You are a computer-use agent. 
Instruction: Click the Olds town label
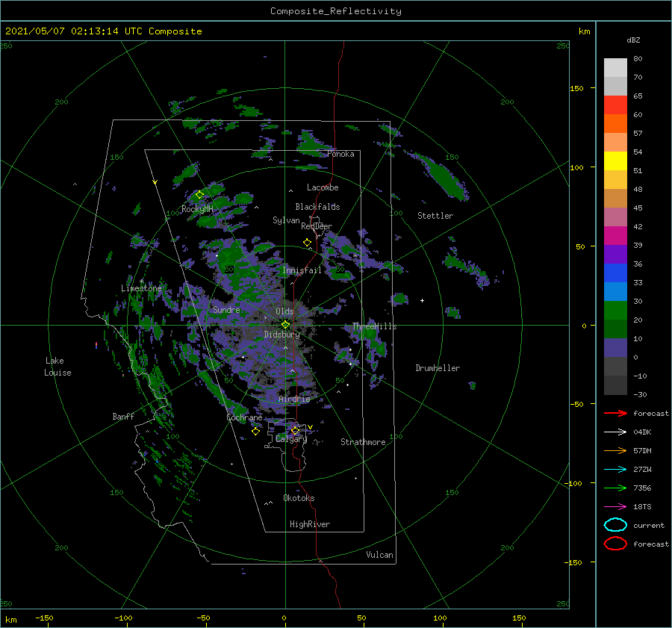pyautogui.click(x=284, y=311)
